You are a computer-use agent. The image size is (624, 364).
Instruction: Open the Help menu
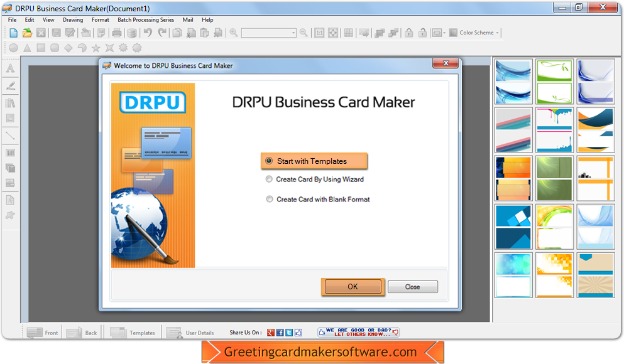207,20
